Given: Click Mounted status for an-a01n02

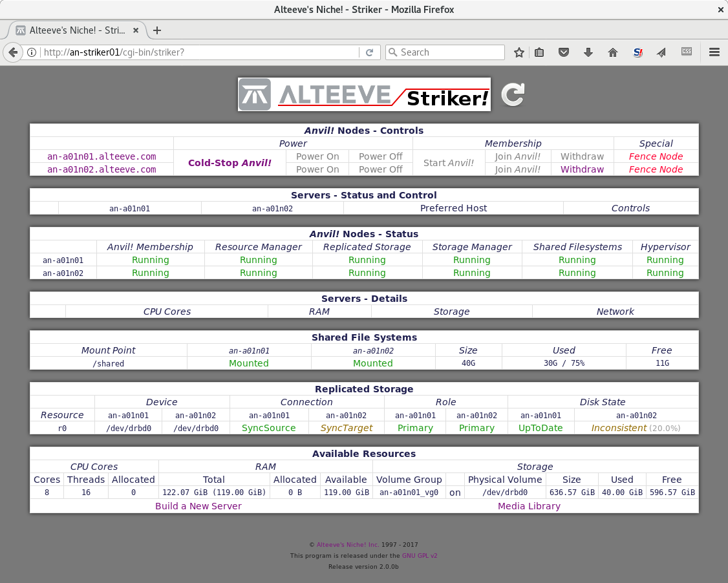Looking at the screenshot, I should [373, 363].
